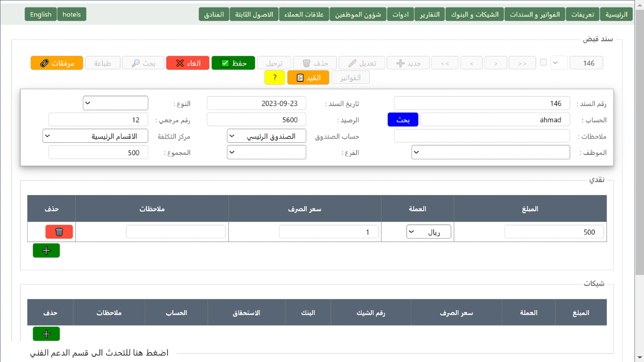This screenshot has height=362, width=644.
Task: Click the orange مرفقات attachments button
Action: 56,63
